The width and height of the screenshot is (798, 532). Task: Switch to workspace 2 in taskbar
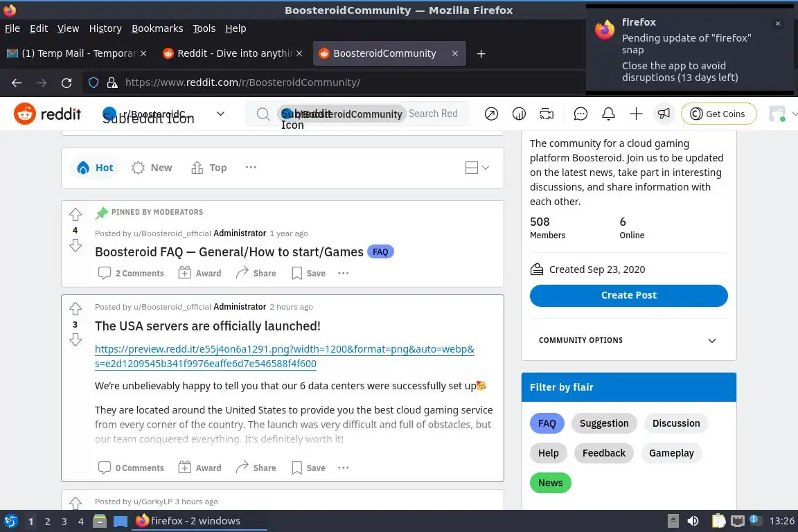pyautogui.click(x=47, y=522)
